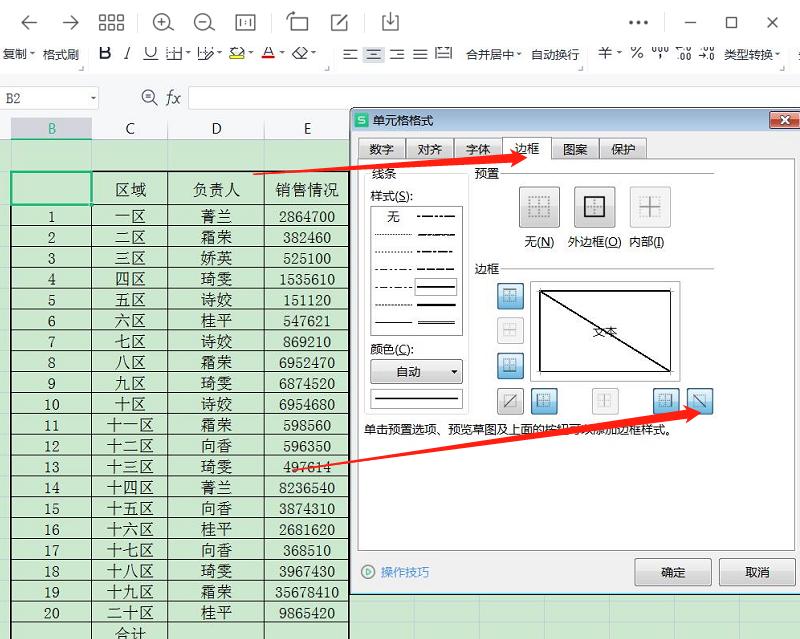This screenshot has height=639, width=800.
Task: Click the percentage style icon
Action: pos(636,53)
